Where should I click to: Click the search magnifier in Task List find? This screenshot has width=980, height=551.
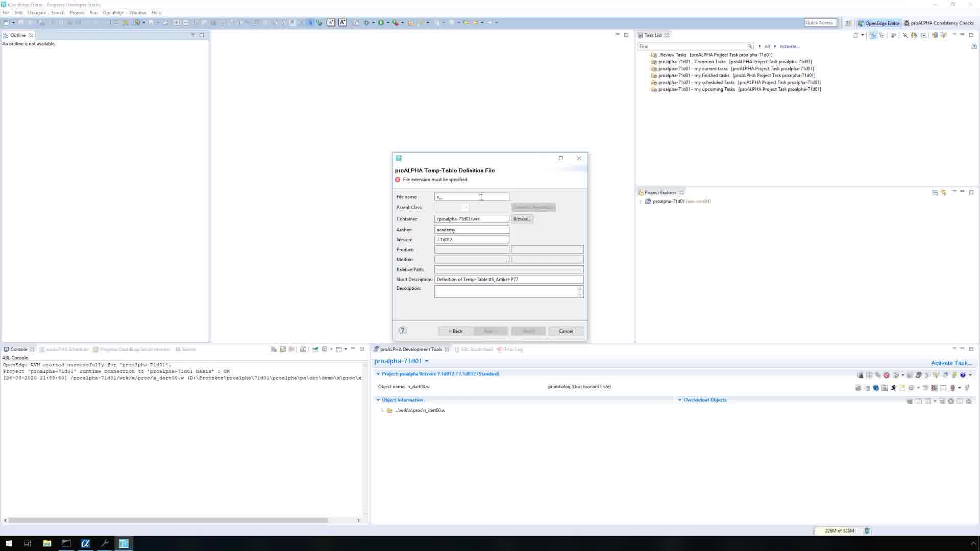click(x=749, y=46)
